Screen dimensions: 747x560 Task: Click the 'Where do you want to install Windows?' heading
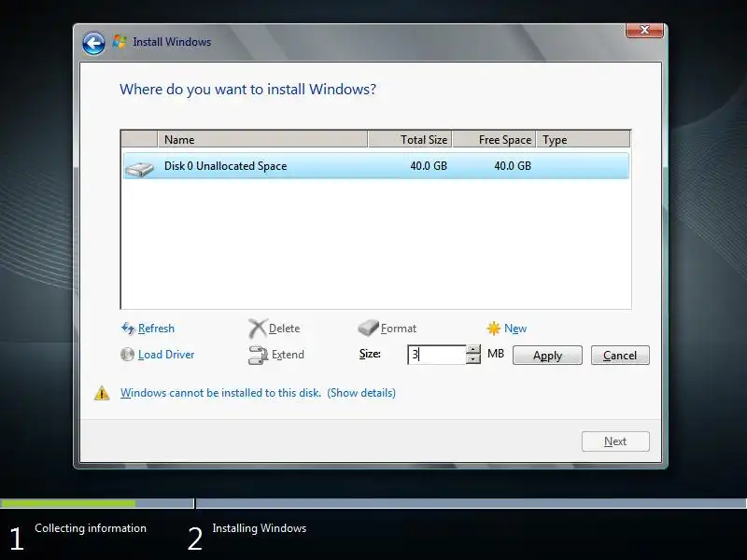(247, 89)
